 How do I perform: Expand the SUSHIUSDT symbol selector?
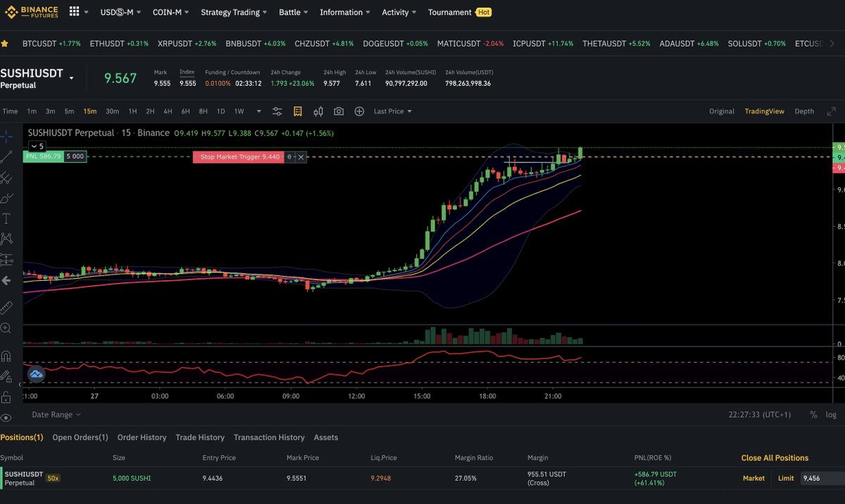click(x=72, y=78)
